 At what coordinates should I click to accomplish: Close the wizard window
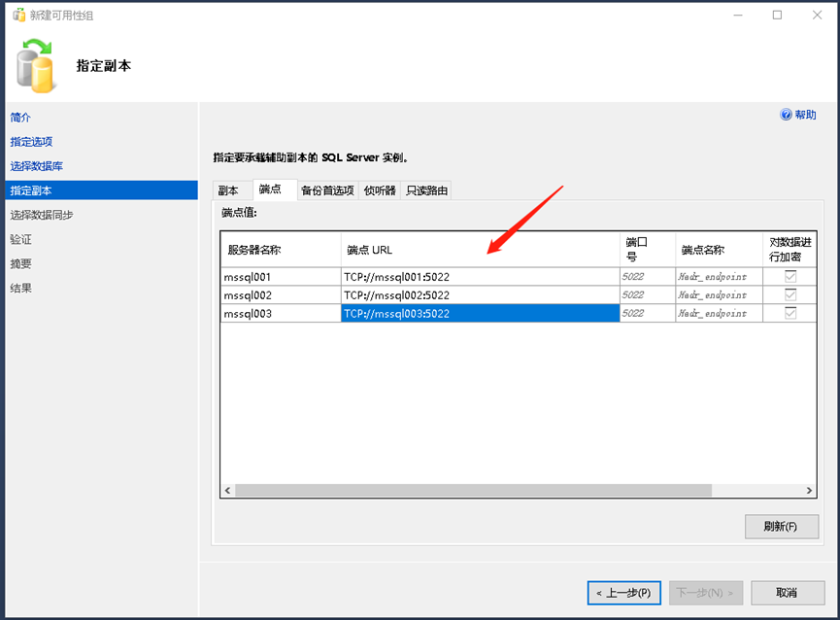(x=817, y=15)
